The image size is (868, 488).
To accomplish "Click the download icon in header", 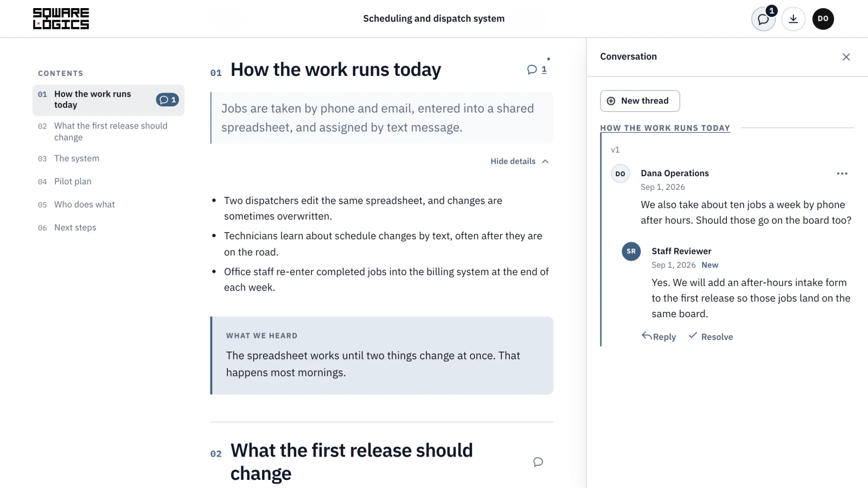I will (x=793, y=19).
